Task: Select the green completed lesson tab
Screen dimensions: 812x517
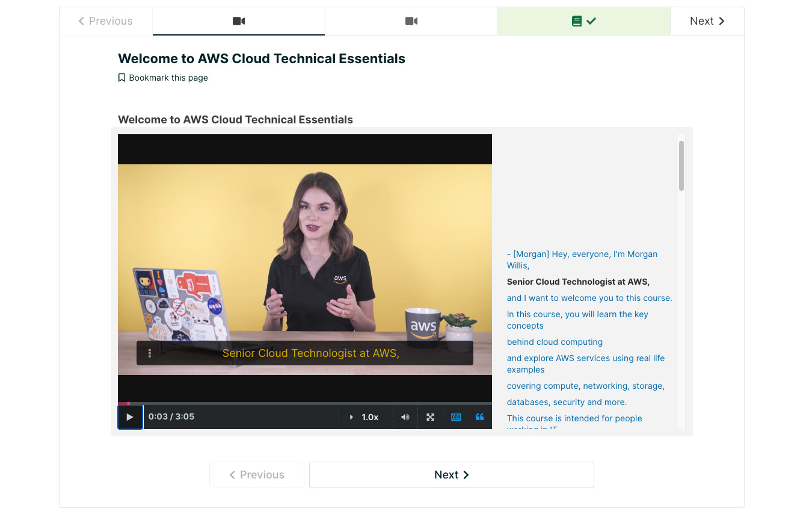Action: point(583,20)
